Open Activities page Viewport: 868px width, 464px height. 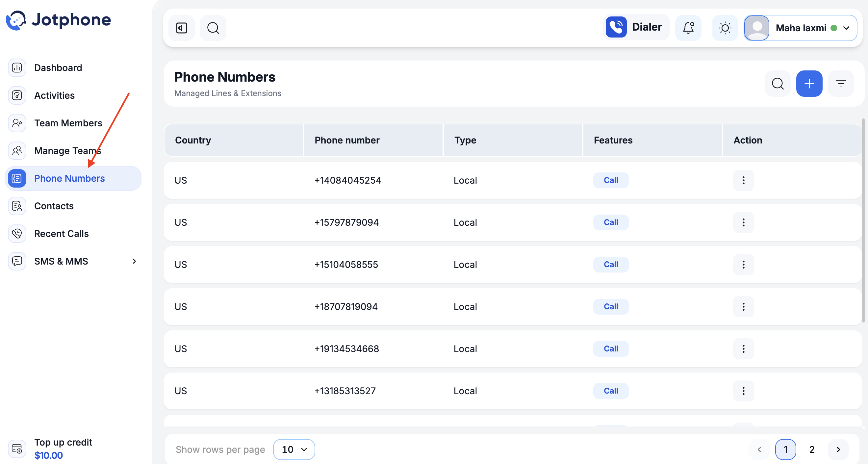[73, 95]
